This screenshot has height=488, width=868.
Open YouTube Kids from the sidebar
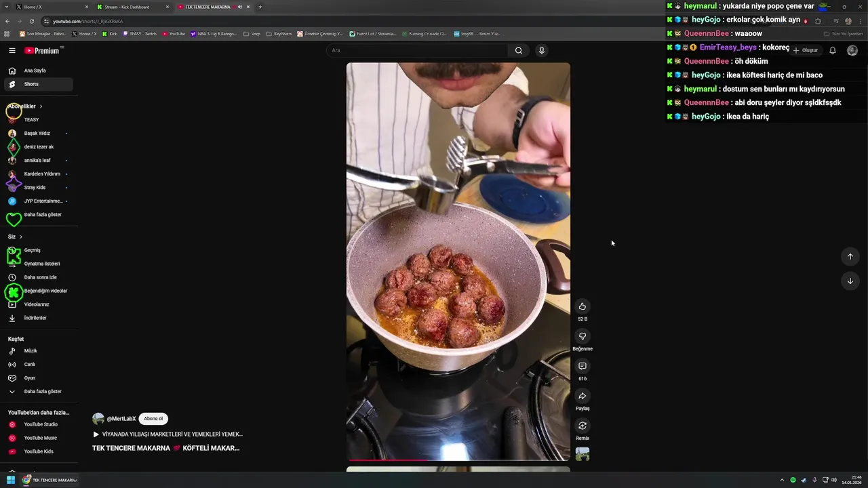pyautogui.click(x=39, y=451)
